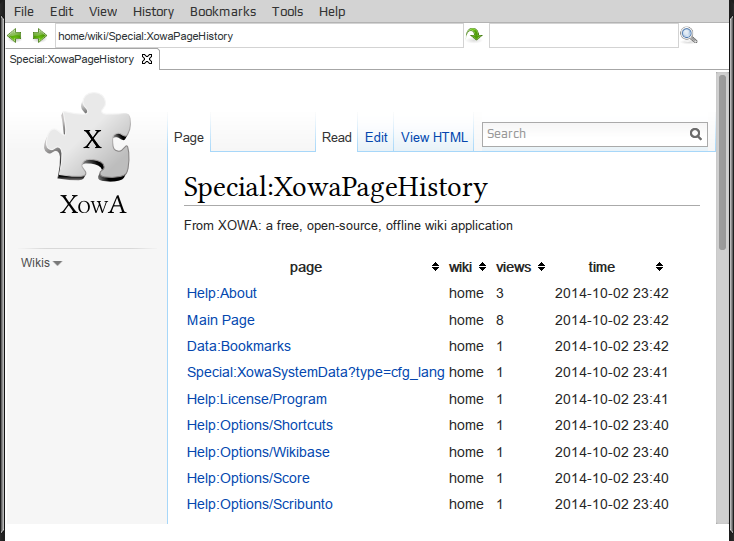Open the Help:Options/Wikibase link
Screen dimensions: 734x541
click(258, 452)
